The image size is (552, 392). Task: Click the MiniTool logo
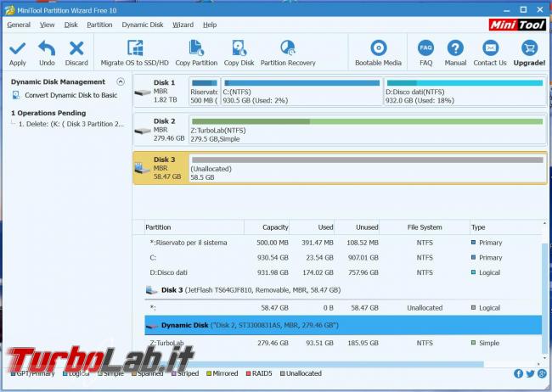click(517, 25)
